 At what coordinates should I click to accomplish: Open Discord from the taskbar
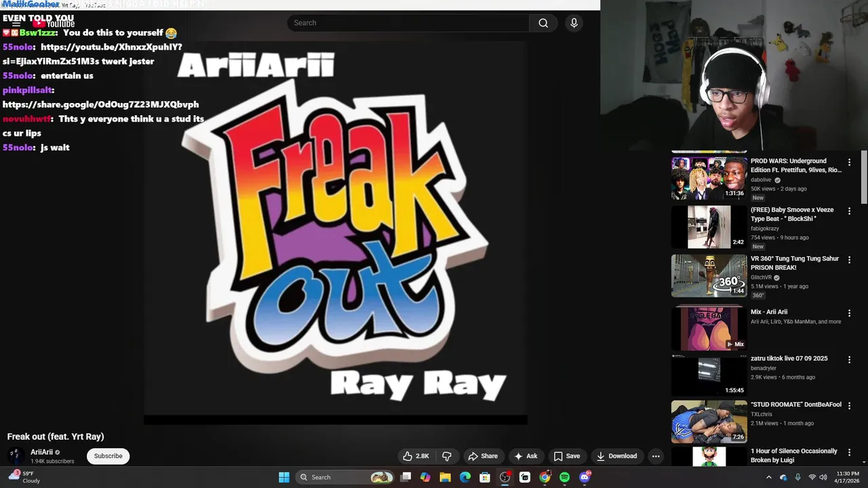585,477
